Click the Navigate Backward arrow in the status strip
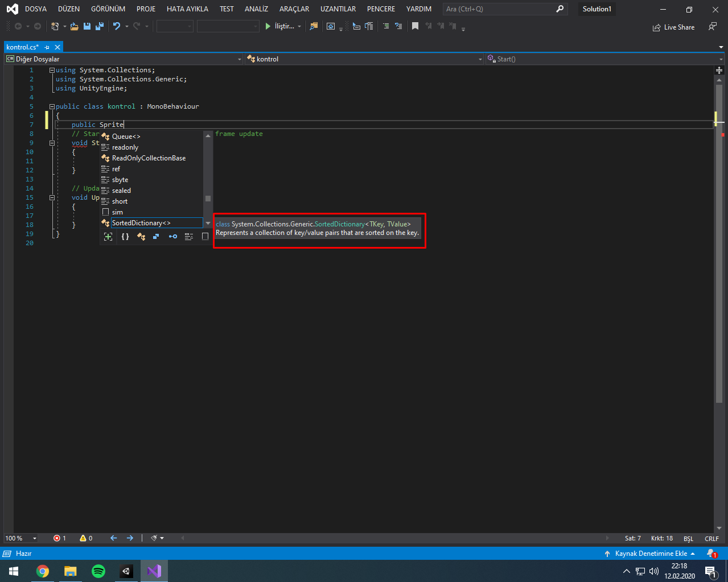This screenshot has width=728, height=582. (x=113, y=538)
